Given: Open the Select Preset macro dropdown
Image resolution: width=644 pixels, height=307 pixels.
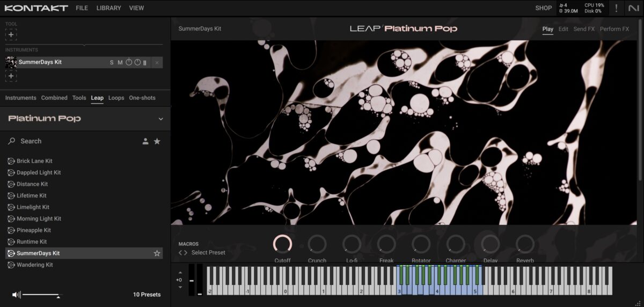Looking at the screenshot, I should (208, 253).
